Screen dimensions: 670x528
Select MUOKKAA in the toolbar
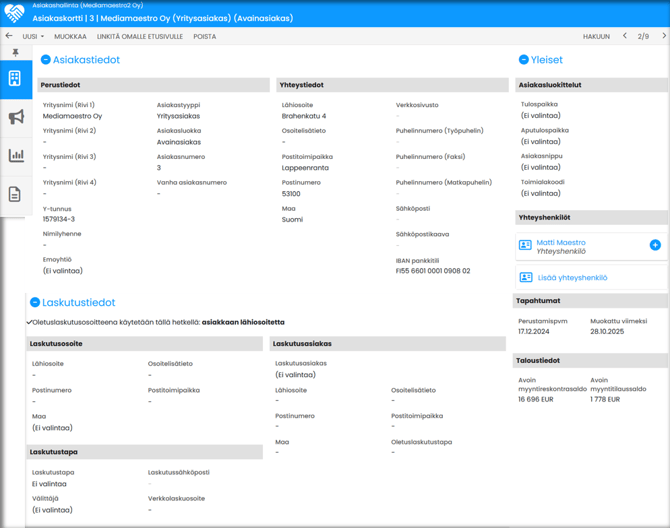tap(70, 36)
